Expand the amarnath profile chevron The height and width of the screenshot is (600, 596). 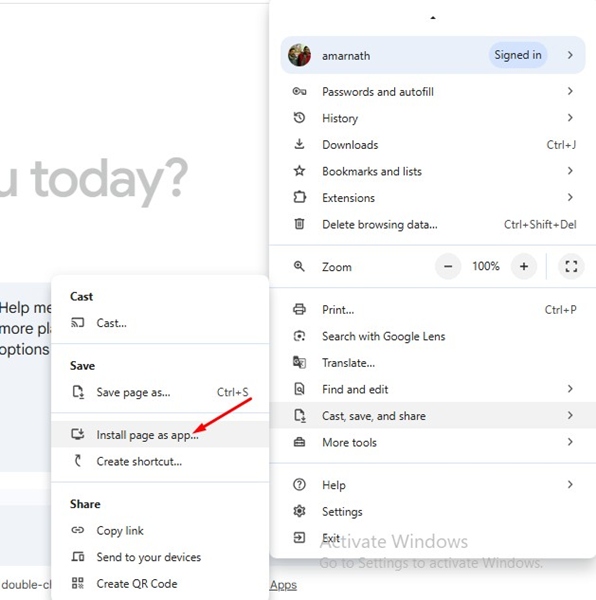click(x=570, y=55)
